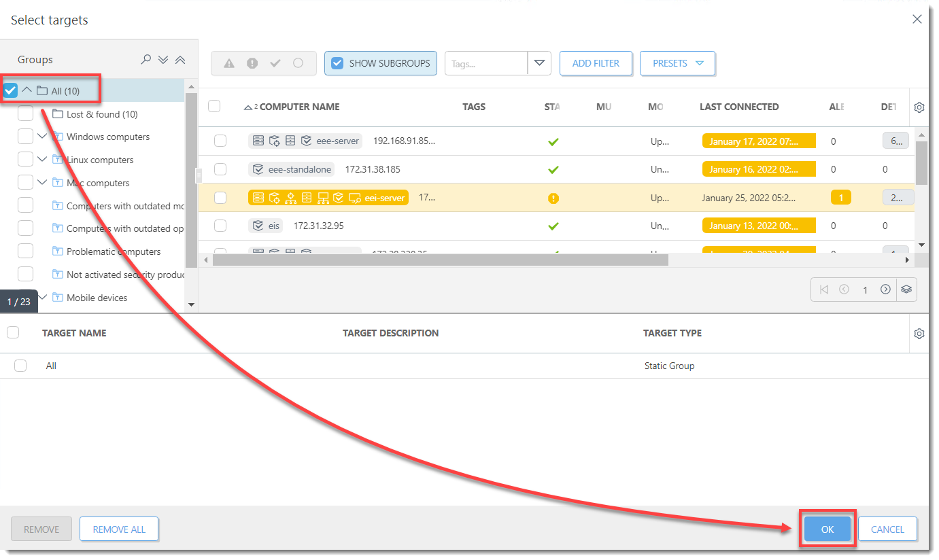Click green check status of eee-server row
The width and height of the screenshot is (939, 560).
click(553, 141)
